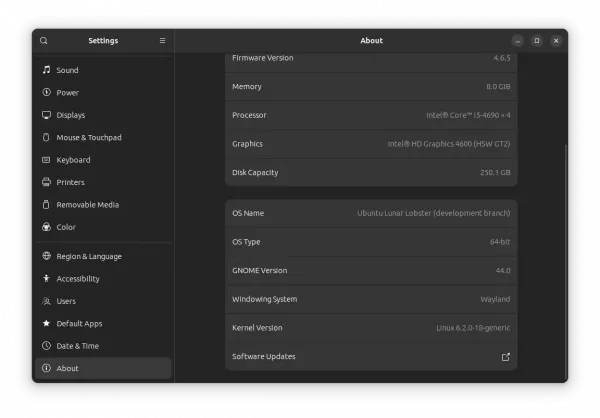This screenshot has height=418, width=600.
Task: Click the Kernel Version row
Action: (x=371, y=328)
